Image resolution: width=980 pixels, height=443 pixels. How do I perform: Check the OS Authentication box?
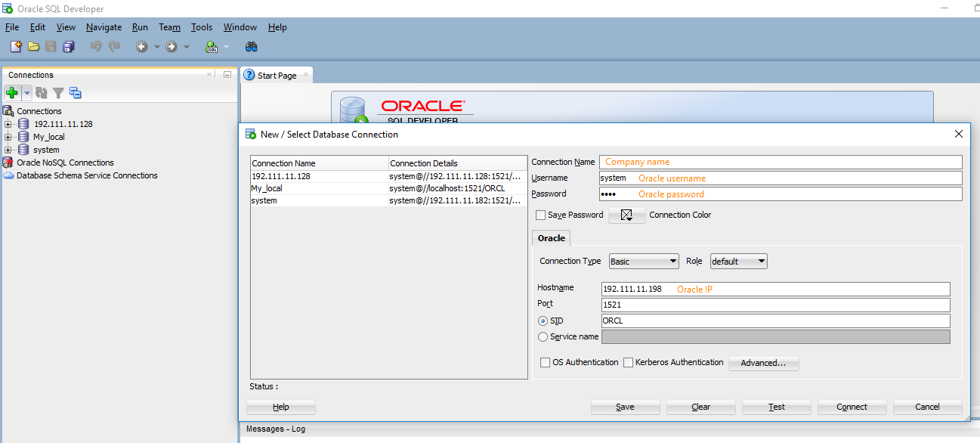546,363
